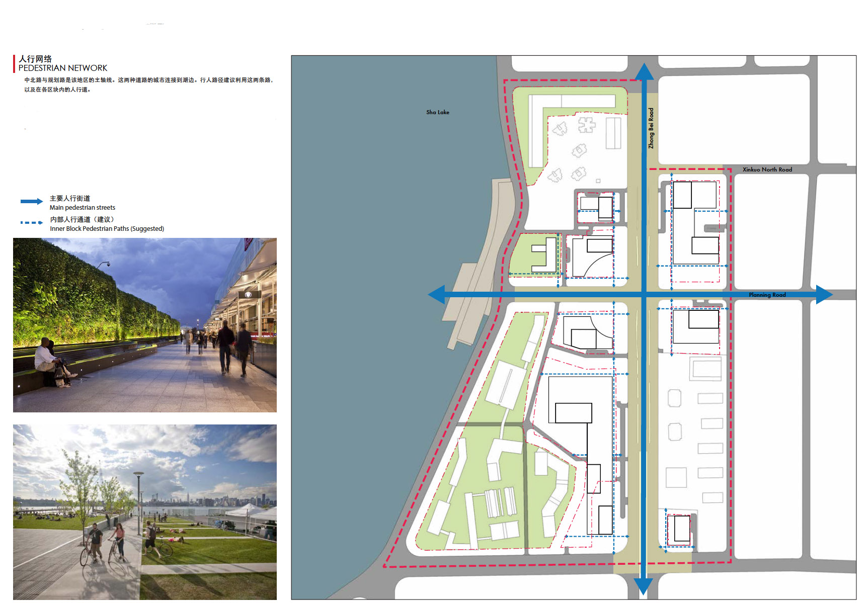Click the north-pointing blue arrowhead on the map
Image resolution: width=868 pixels, height=603 pixels.
[644, 71]
